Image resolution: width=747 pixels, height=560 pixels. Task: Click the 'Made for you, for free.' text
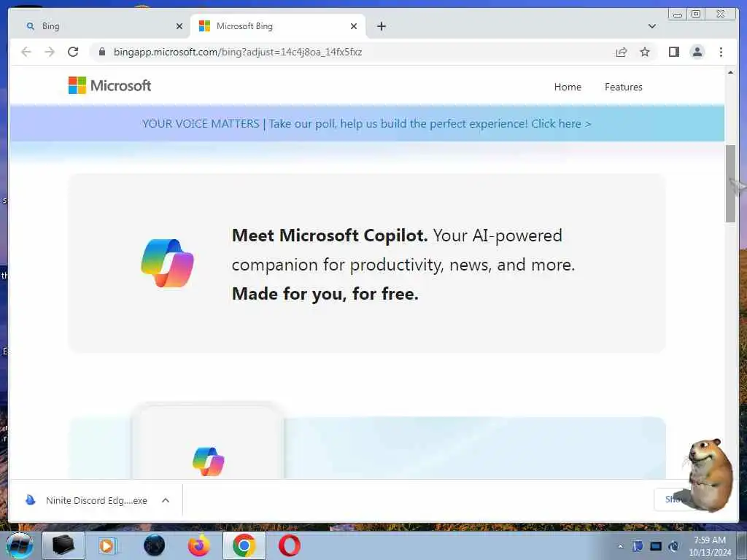(325, 294)
